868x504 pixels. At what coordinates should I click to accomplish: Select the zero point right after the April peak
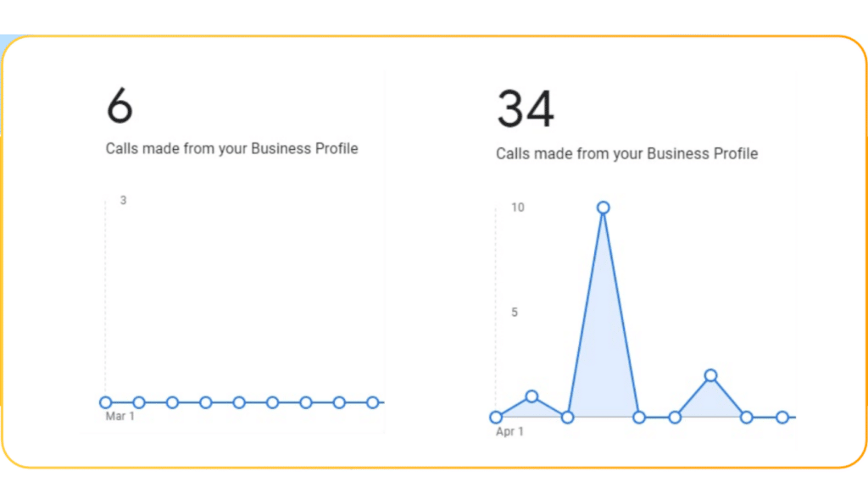point(639,417)
